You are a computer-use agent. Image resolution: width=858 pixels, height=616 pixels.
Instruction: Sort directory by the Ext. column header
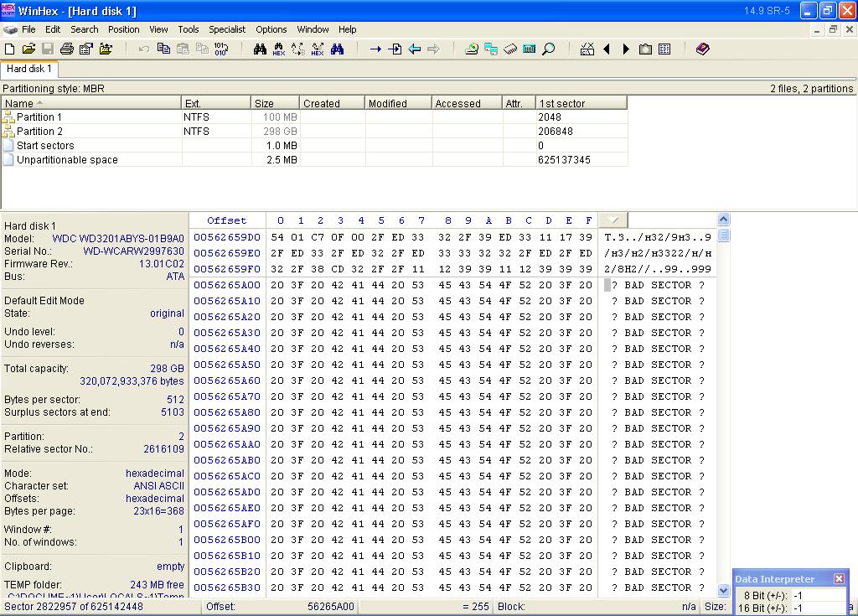coord(216,103)
